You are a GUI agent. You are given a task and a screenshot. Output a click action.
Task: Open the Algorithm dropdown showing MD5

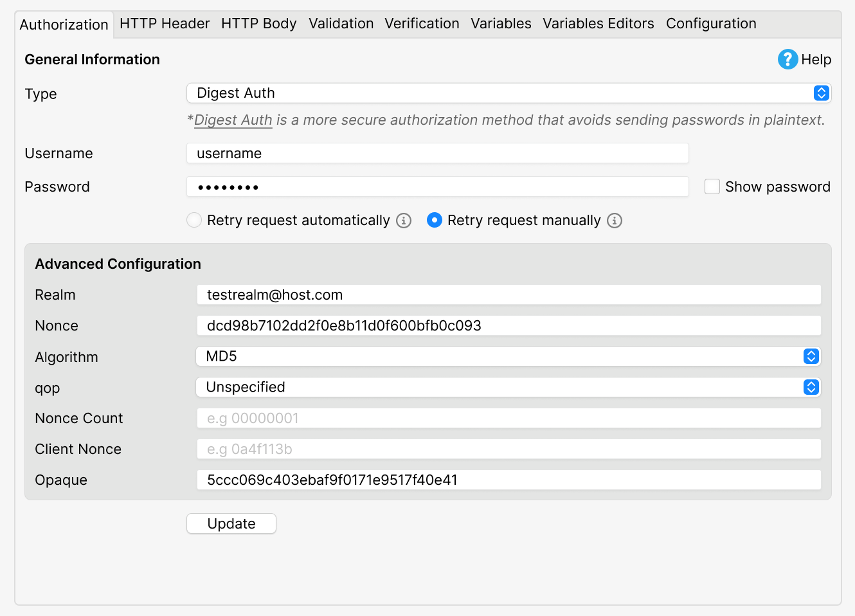coord(508,356)
